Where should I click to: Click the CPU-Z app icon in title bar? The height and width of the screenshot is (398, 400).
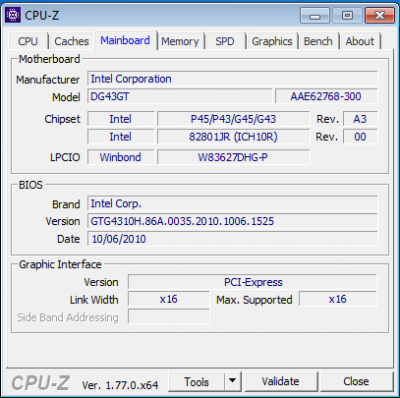coord(13,15)
